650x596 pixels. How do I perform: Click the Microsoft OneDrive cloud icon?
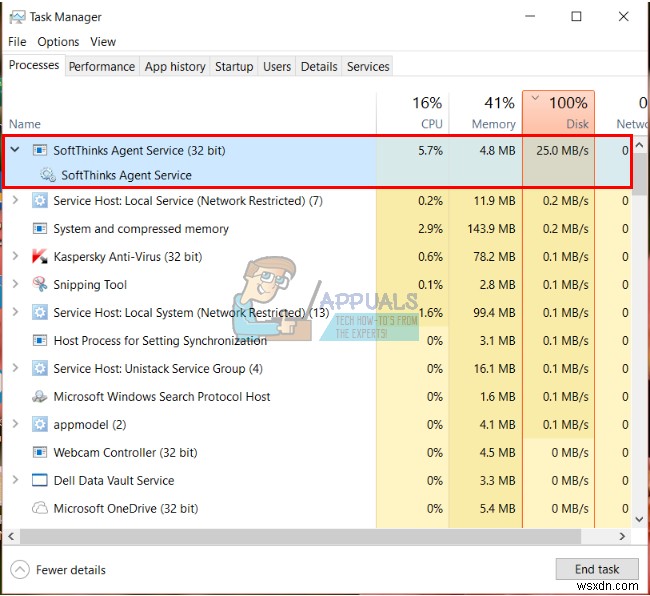click(40, 508)
